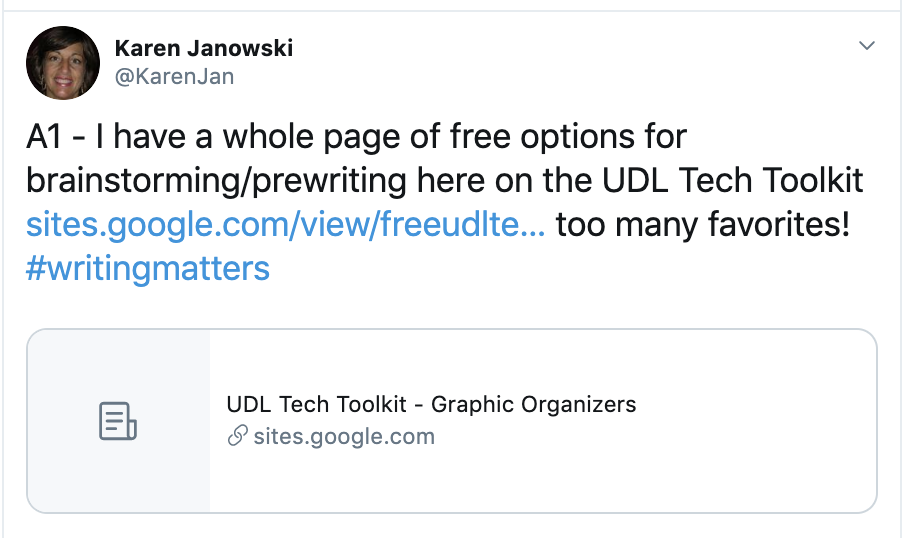This screenshot has height=538, width=904.
Task: Click the Karen Janowski display name
Action: pyautogui.click(x=204, y=48)
